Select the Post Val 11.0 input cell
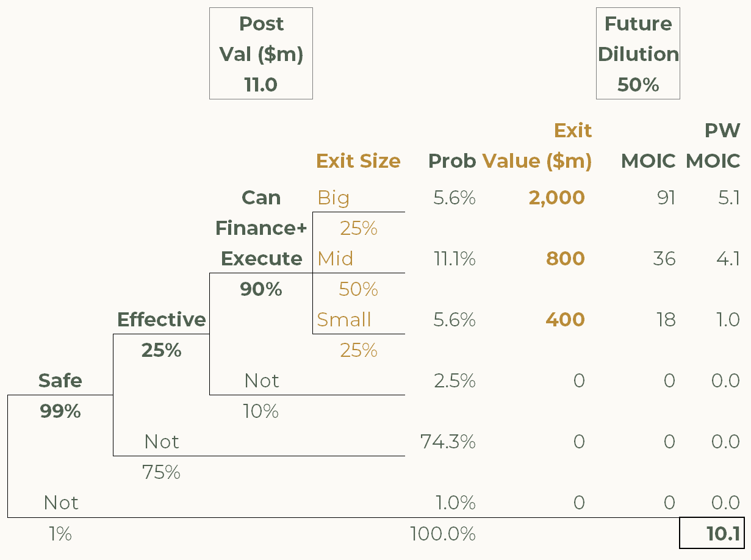The image size is (751, 560). click(261, 85)
